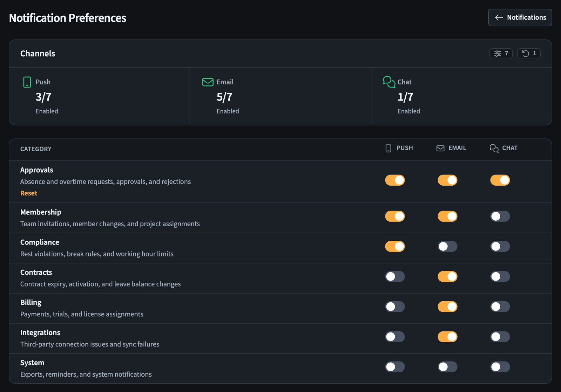Click the phone icon in PUSH column header
The height and width of the screenshot is (392, 561).
[x=388, y=148]
